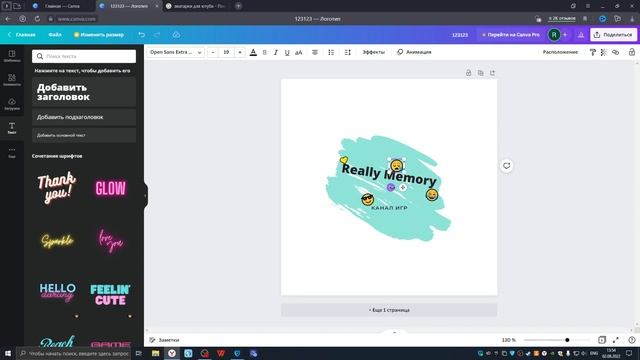Pick the love you font combination
Screen dimensions: 640x360
[x=111, y=240]
